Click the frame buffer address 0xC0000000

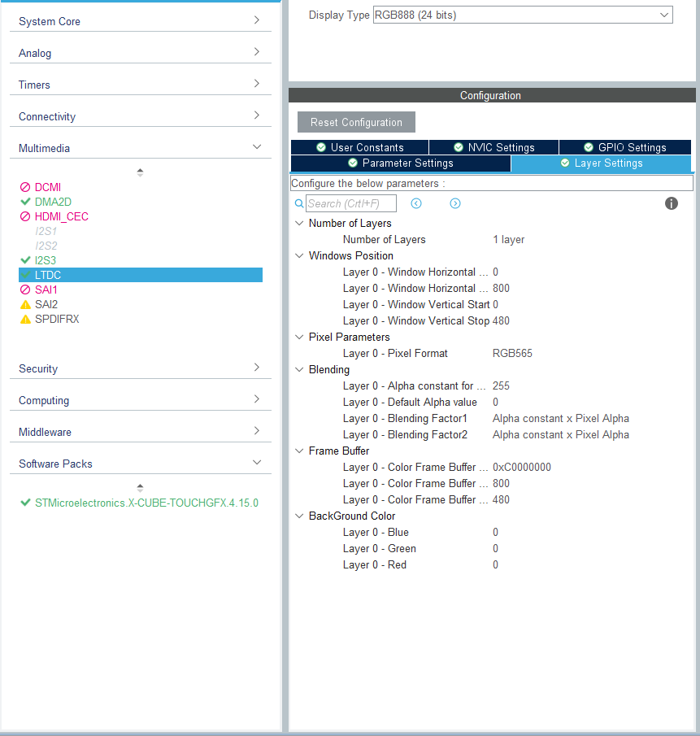tap(522, 468)
